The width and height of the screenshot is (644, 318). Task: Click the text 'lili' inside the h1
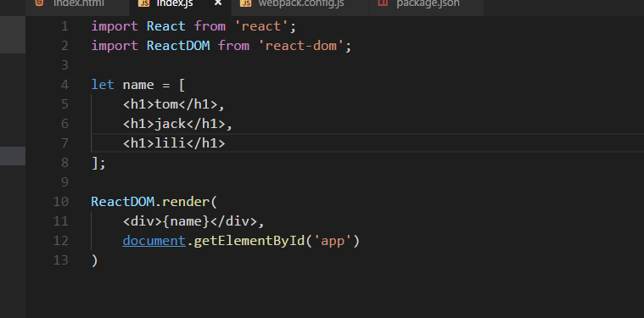tap(170, 143)
